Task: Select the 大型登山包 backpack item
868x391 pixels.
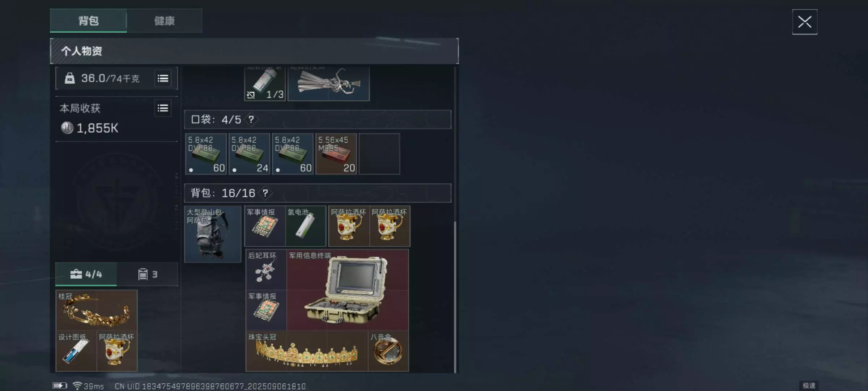Action: (213, 234)
